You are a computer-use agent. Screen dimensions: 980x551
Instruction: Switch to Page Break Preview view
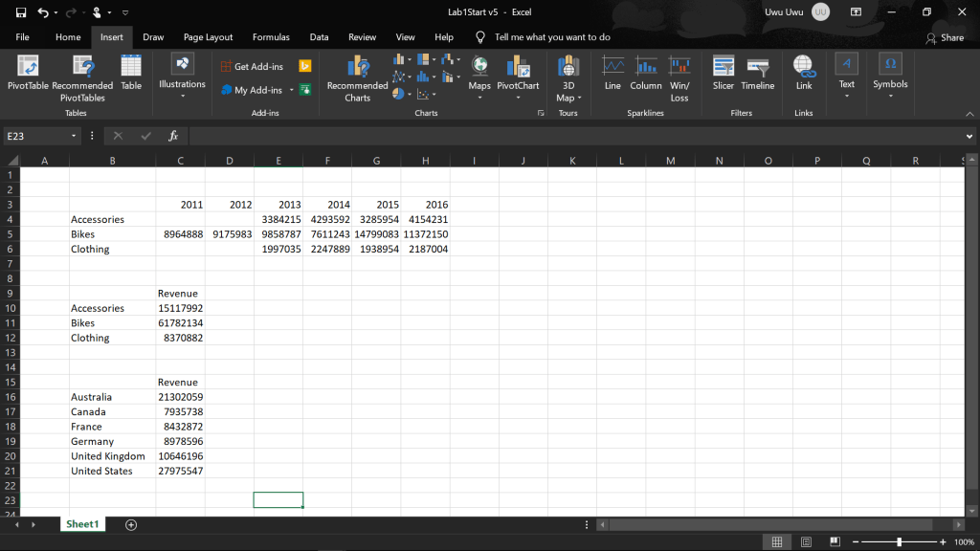pos(833,542)
